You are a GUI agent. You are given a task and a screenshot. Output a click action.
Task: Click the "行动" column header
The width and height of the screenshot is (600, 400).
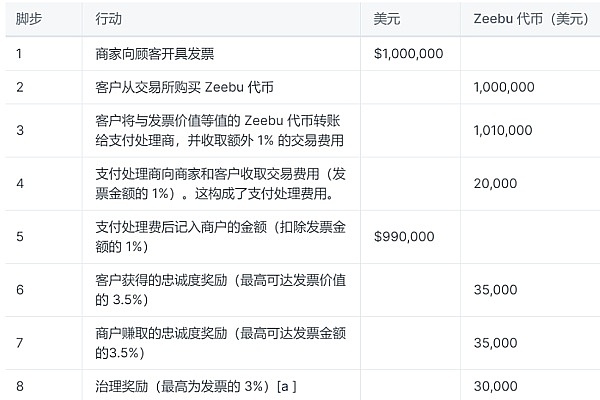pyautogui.click(x=110, y=20)
